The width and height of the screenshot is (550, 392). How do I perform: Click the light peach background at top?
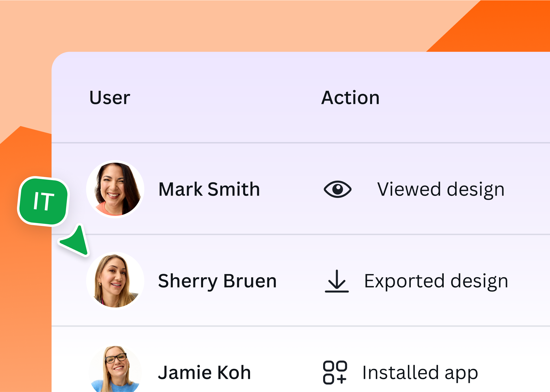tap(201, 26)
